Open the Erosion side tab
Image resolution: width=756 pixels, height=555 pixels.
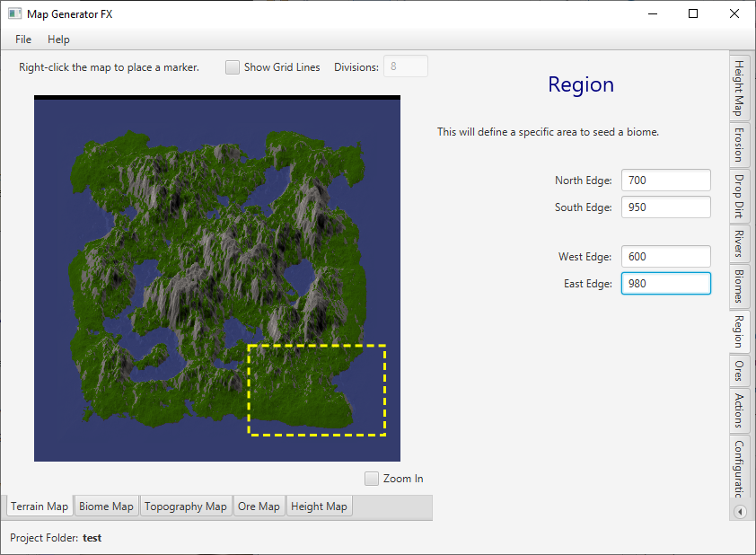coord(739,144)
